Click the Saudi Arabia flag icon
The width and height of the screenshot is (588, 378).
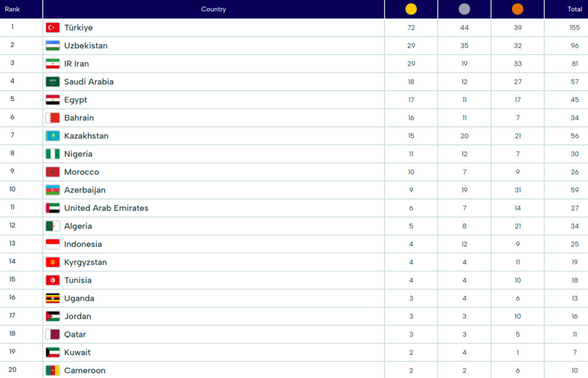(53, 82)
